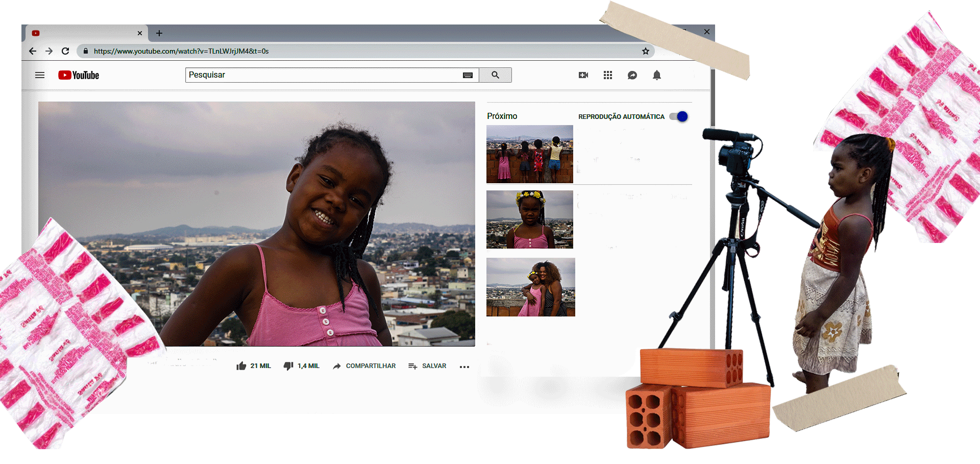Click the browser forward arrow
980x464 pixels.
(49, 51)
